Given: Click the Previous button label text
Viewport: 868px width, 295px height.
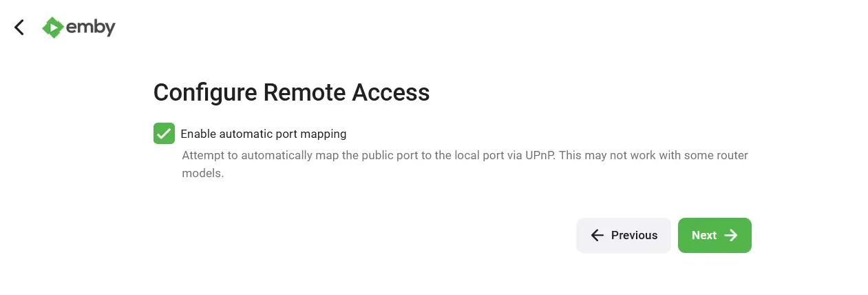Looking at the screenshot, I should (634, 236).
